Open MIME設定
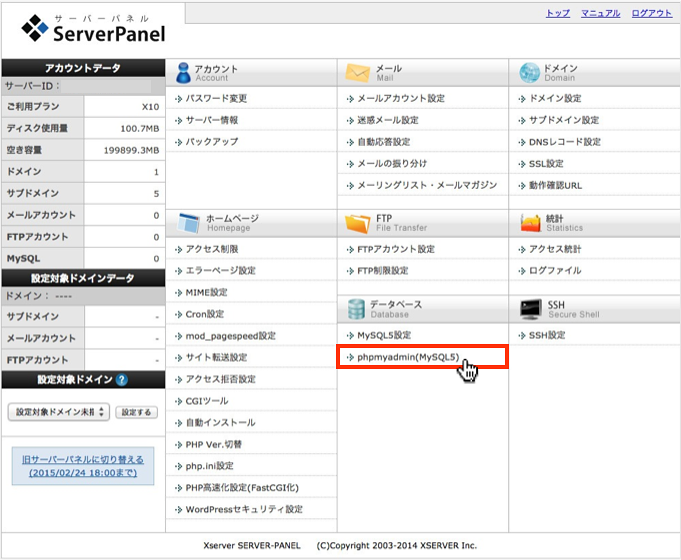 coord(206,292)
